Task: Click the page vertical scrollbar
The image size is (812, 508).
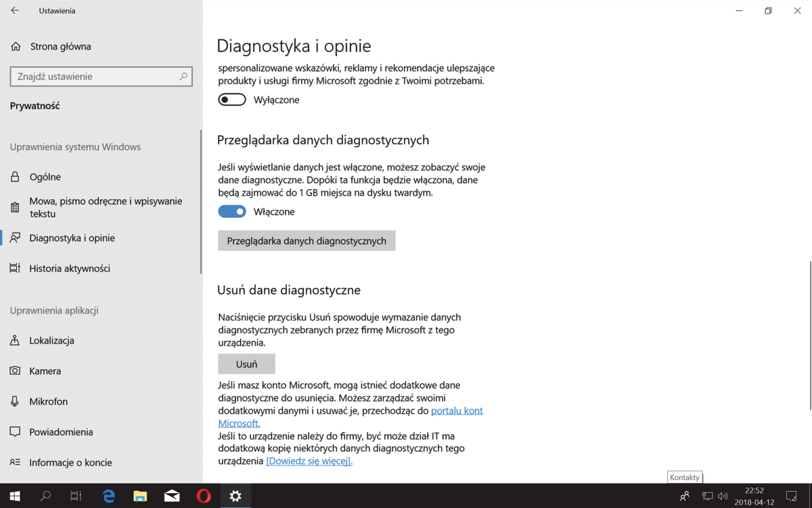Action: [809, 335]
